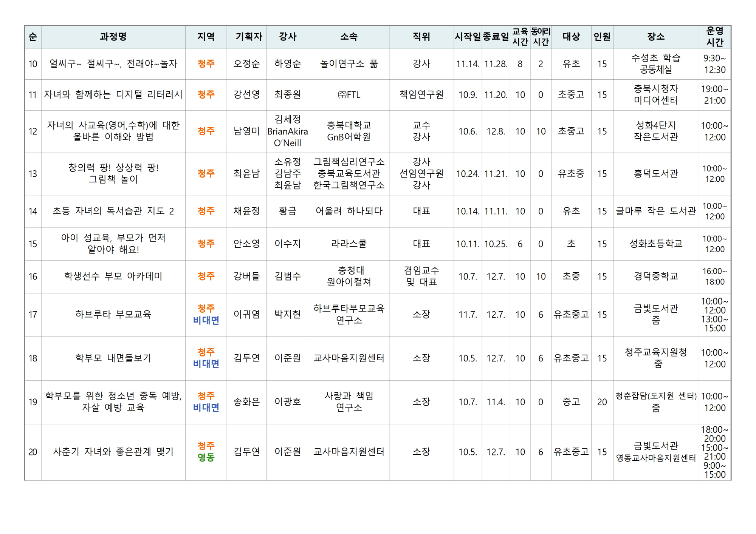
Task: Click region 청주 영동 in row 20
Action: tap(206, 452)
